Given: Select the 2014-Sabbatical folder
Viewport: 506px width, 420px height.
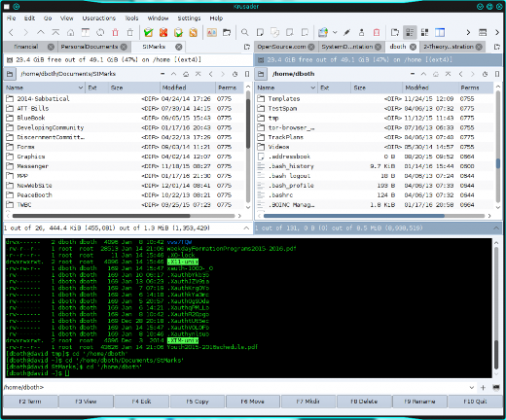Looking at the screenshot, I should click(124, 98).
